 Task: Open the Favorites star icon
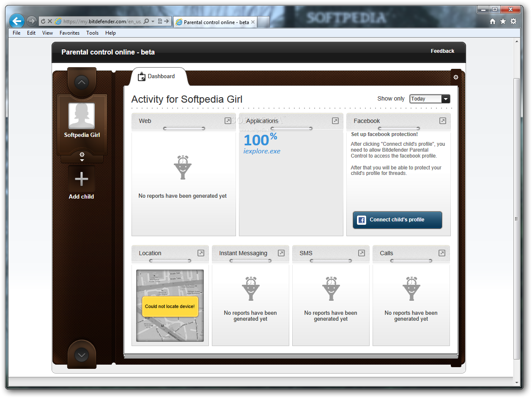click(x=503, y=21)
